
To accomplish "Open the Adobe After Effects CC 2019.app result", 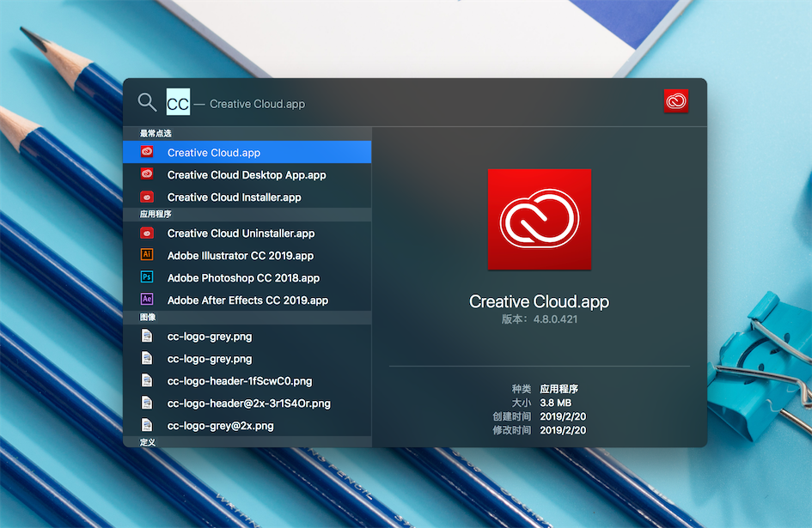I will click(x=247, y=300).
